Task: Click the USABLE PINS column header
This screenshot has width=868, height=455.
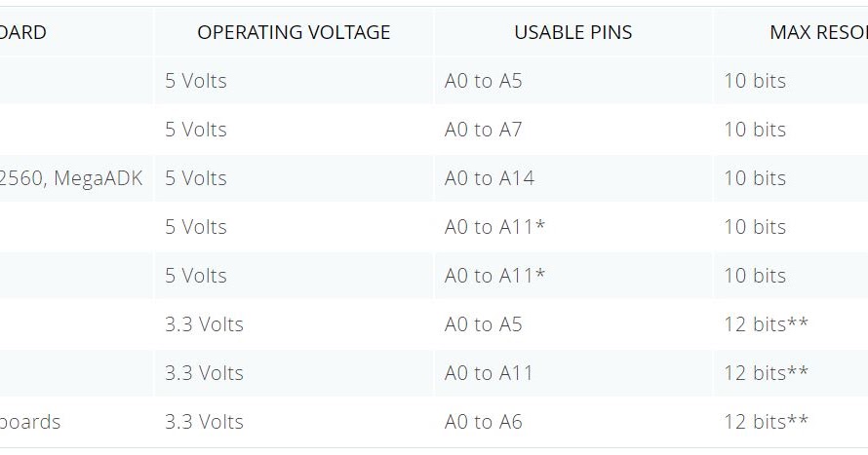Action: [x=572, y=32]
